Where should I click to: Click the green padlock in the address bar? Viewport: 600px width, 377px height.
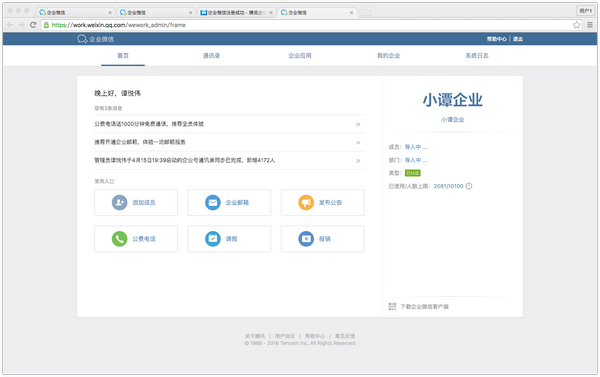(x=46, y=25)
